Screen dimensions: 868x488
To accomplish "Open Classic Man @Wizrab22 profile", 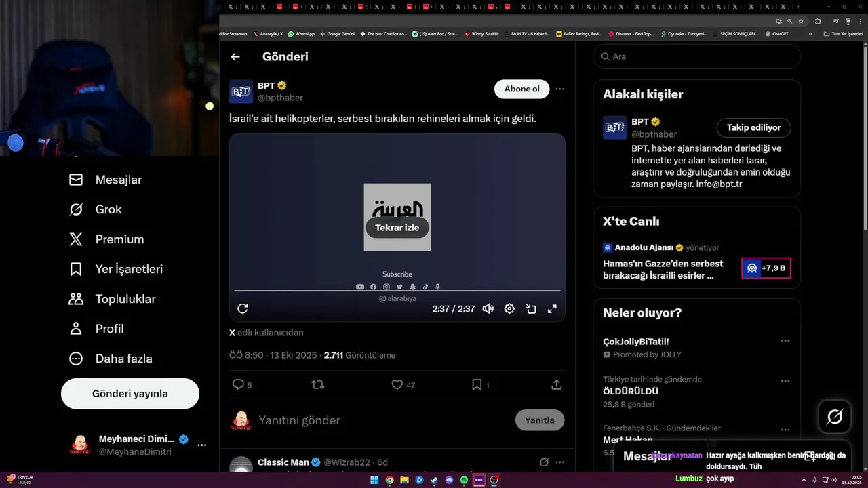I will tap(313, 462).
